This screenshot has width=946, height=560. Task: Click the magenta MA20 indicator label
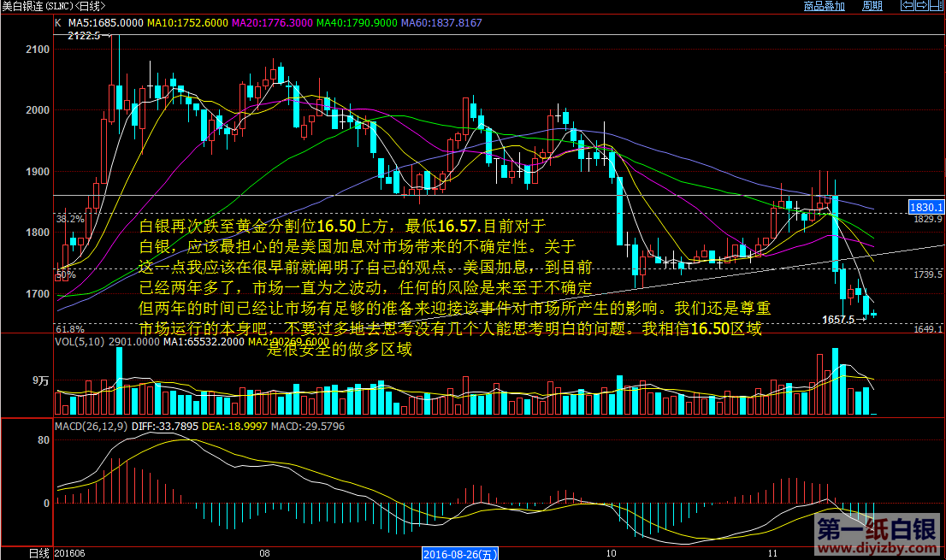click(271, 22)
